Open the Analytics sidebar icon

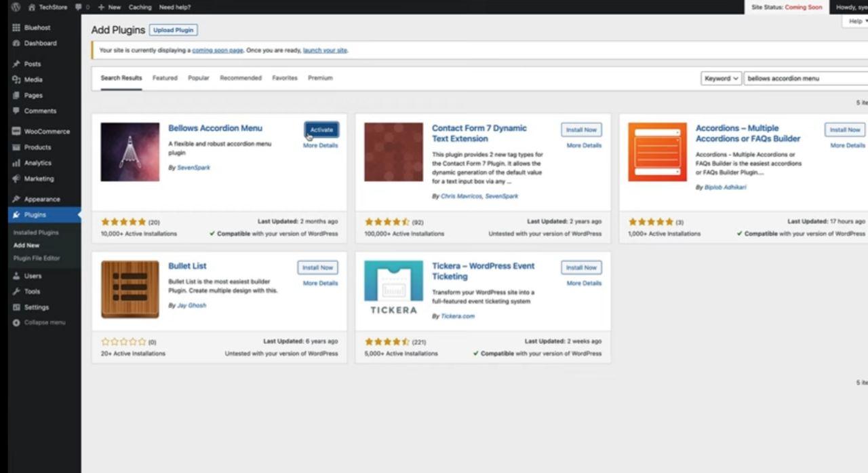click(x=16, y=163)
